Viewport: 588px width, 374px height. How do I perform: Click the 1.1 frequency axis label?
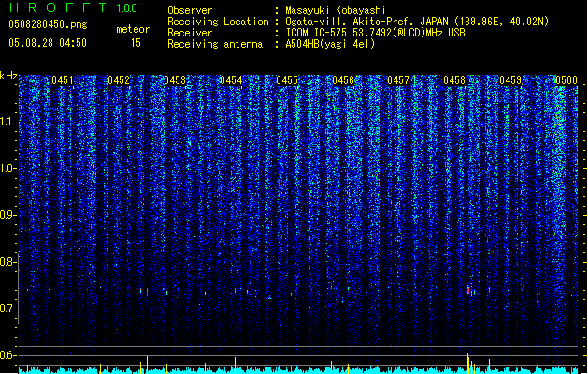click(x=8, y=122)
